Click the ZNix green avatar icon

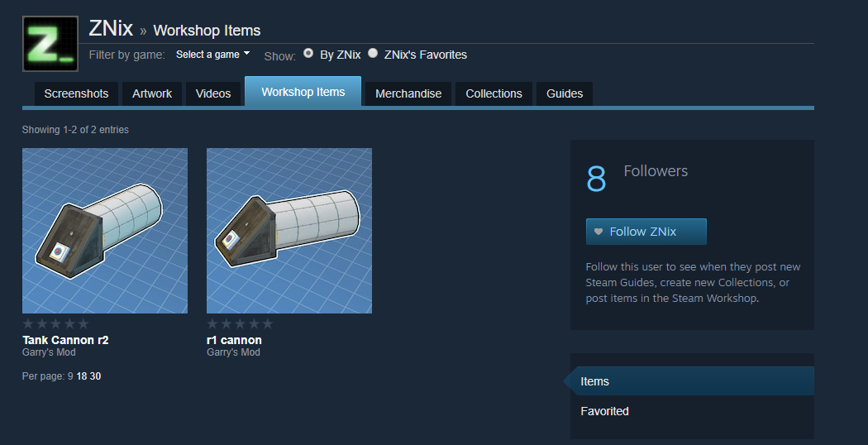[50, 44]
